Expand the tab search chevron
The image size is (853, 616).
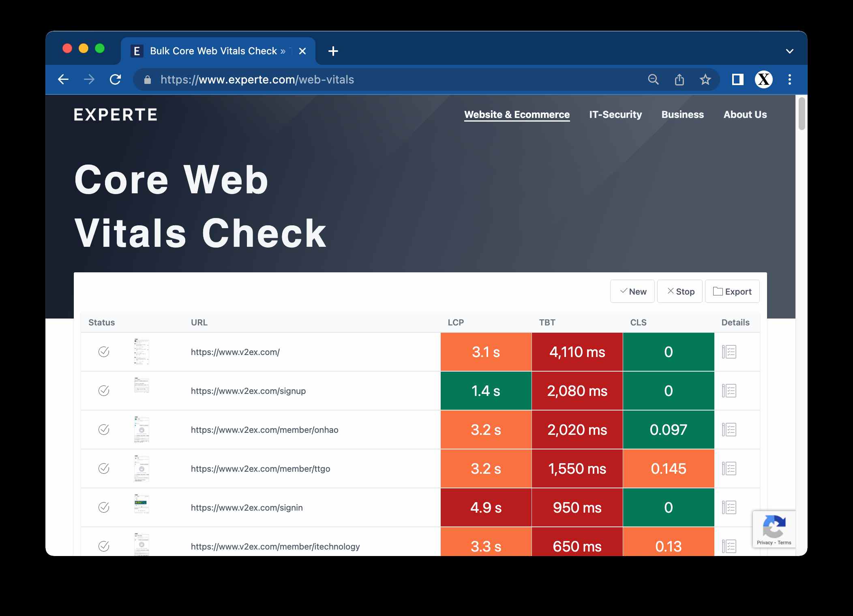789,51
